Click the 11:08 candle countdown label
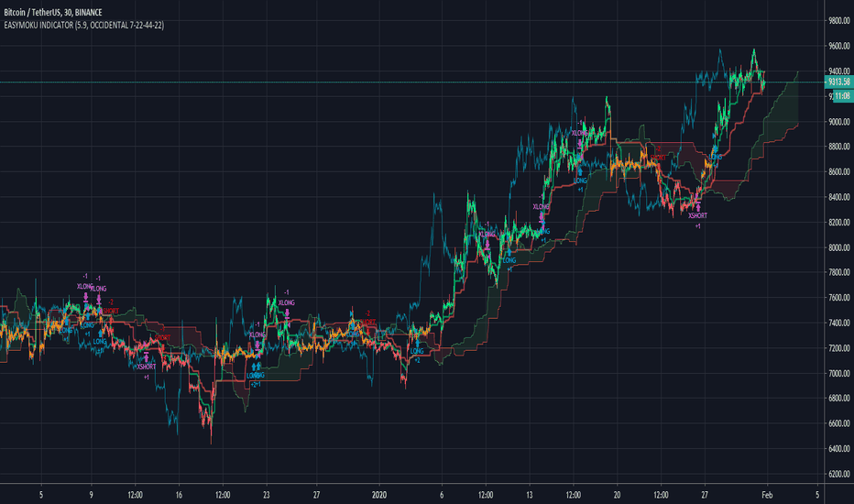This screenshot has height=504, width=854. [x=843, y=96]
